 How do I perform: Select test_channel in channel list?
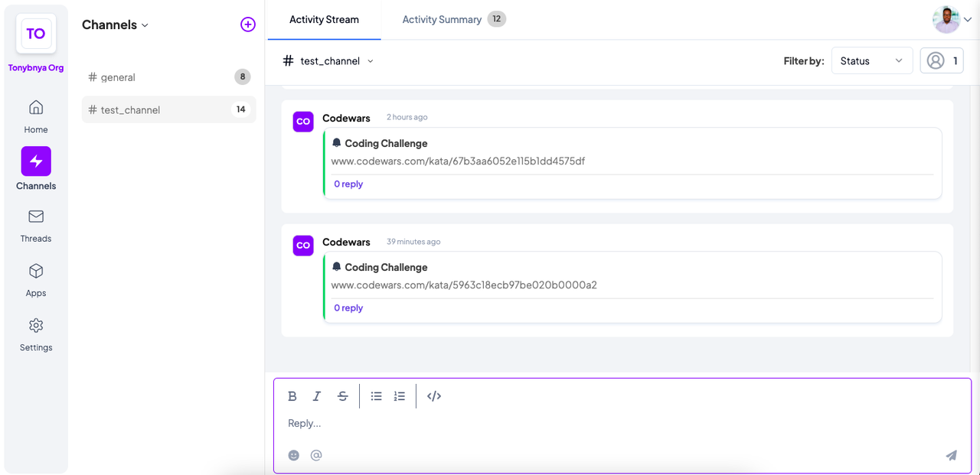point(168,109)
